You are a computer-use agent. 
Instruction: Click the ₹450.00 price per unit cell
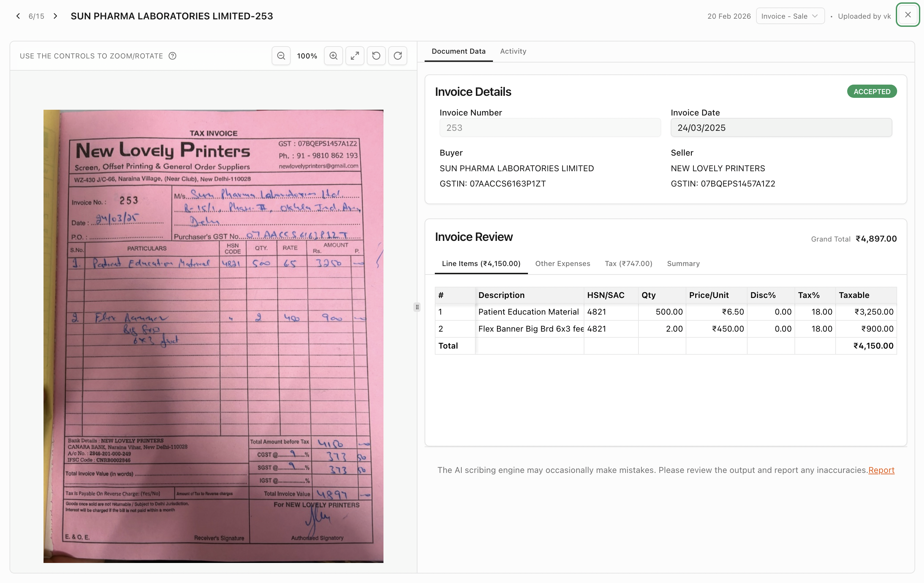point(716,329)
